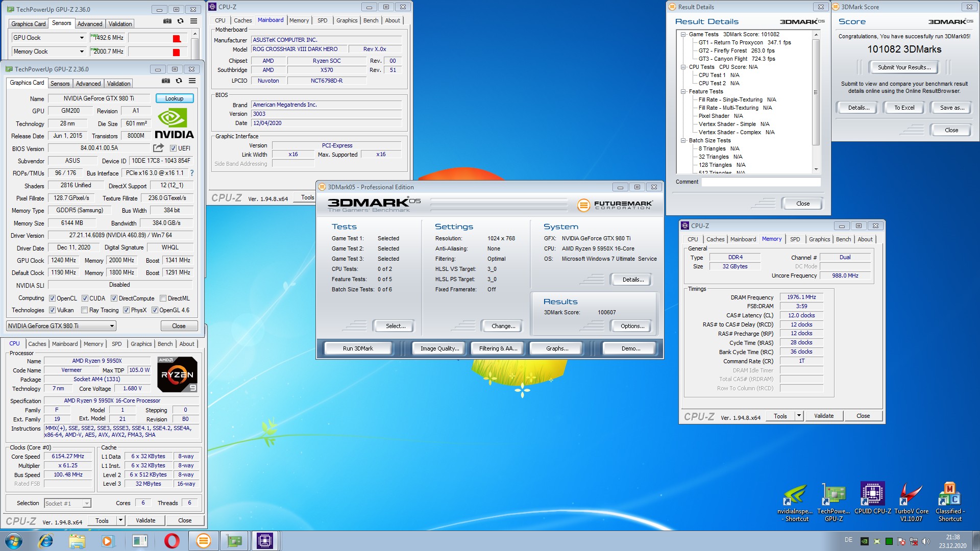Launch Internet Explorer from taskbar

click(46, 541)
